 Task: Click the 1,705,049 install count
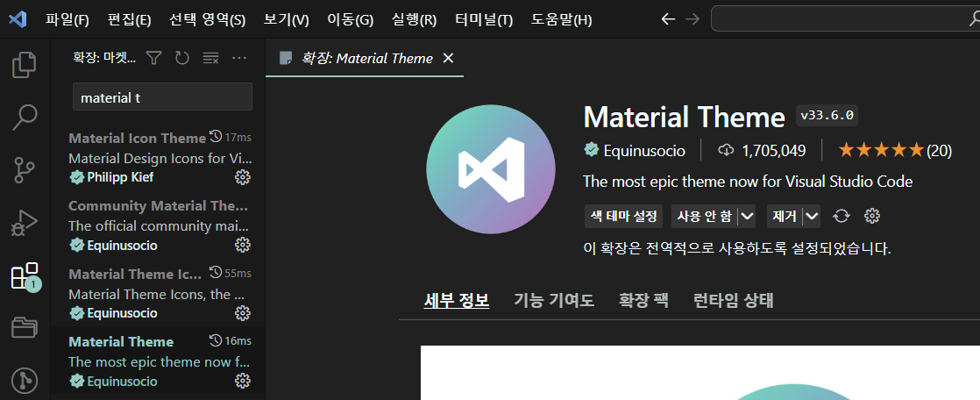click(762, 151)
